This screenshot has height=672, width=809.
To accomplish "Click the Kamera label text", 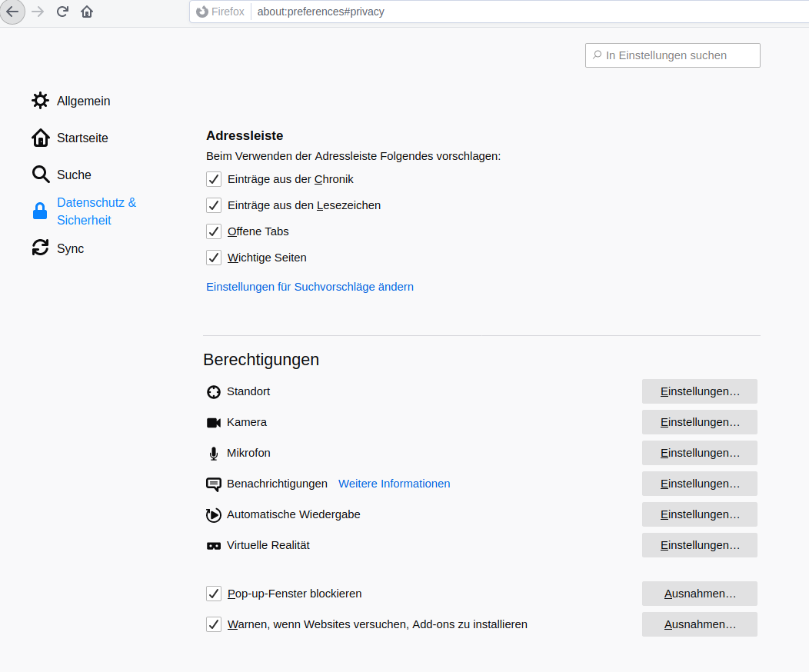I will 247,422.
